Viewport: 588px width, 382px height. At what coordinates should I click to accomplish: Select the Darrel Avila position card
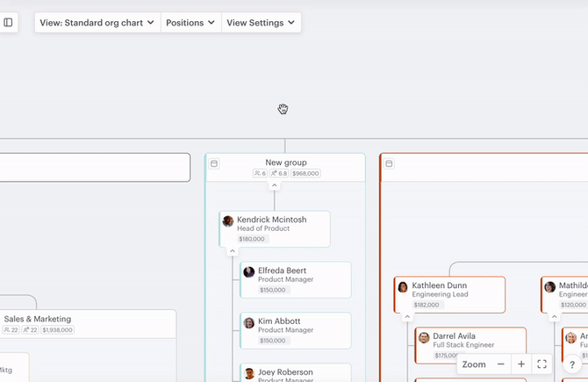click(470, 345)
